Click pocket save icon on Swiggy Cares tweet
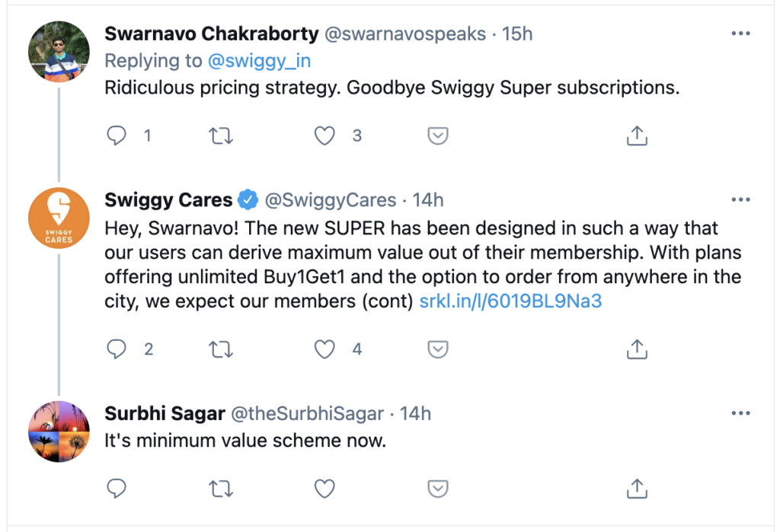780x532 pixels. click(437, 349)
